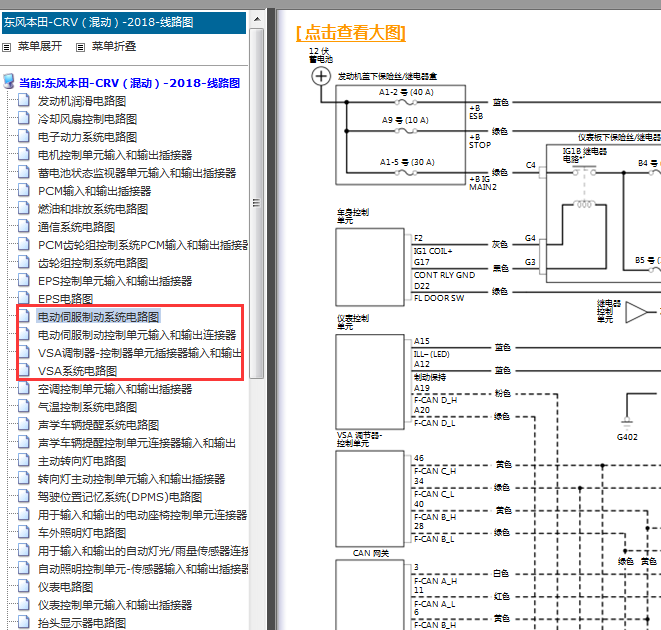Click the 东风本田-CRV(混动)-2018-线路图 title header

click(x=124, y=22)
